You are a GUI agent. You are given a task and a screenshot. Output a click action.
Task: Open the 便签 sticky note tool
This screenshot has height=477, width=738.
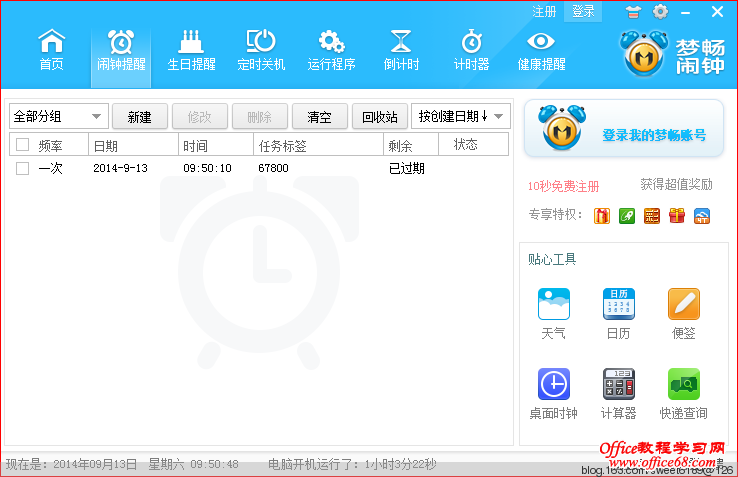[683, 314]
